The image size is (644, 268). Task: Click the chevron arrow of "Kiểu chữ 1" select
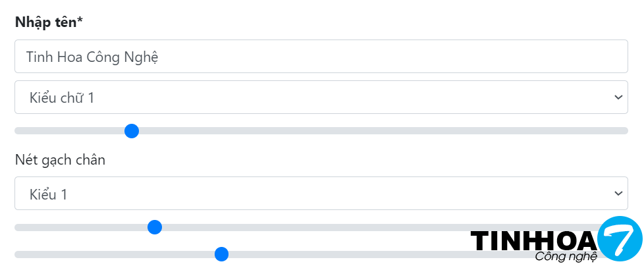click(x=618, y=97)
